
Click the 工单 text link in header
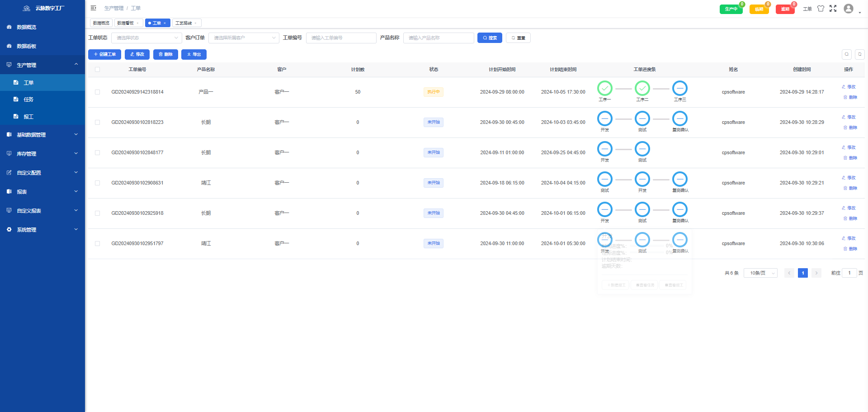point(807,9)
